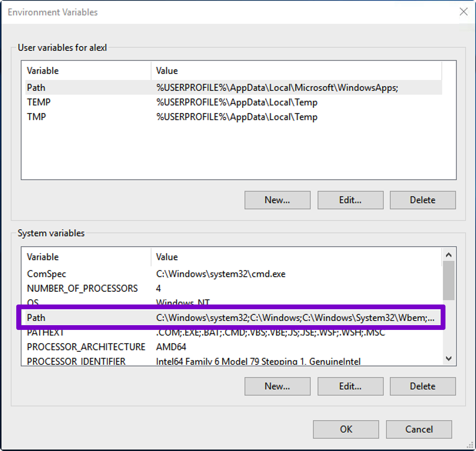Click Edit under System variables

350,386
